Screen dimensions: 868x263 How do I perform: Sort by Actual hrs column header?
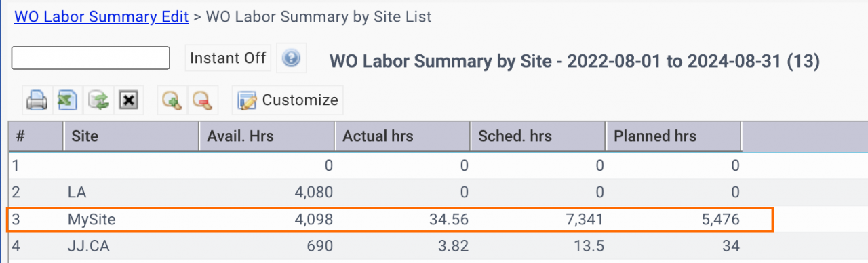click(402, 136)
